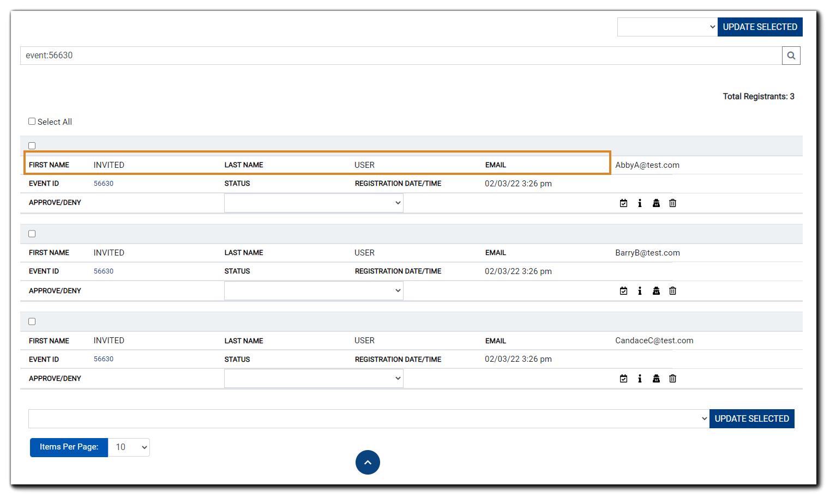Click calendar-check icon in AbbyA@test.com row
The width and height of the screenshot is (836, 504).
tap(623, 203)
